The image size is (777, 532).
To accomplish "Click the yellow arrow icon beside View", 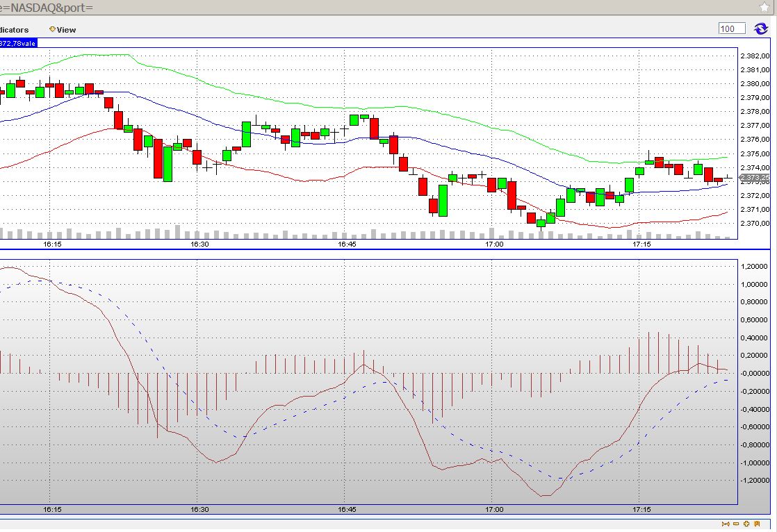I will pos(51,29).
